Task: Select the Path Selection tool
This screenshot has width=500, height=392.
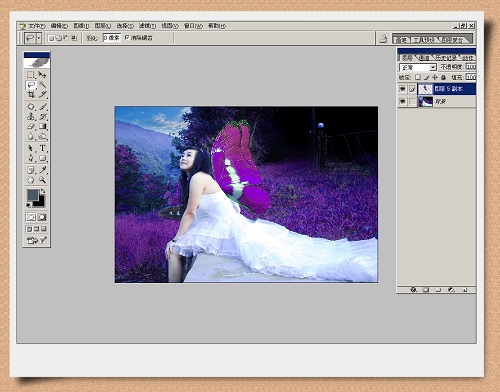Action: coord(31,148)
